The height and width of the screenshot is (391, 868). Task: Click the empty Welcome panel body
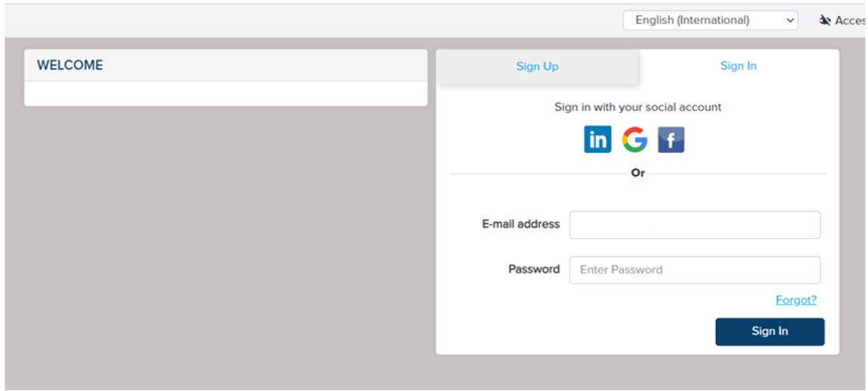pos(226,93)
